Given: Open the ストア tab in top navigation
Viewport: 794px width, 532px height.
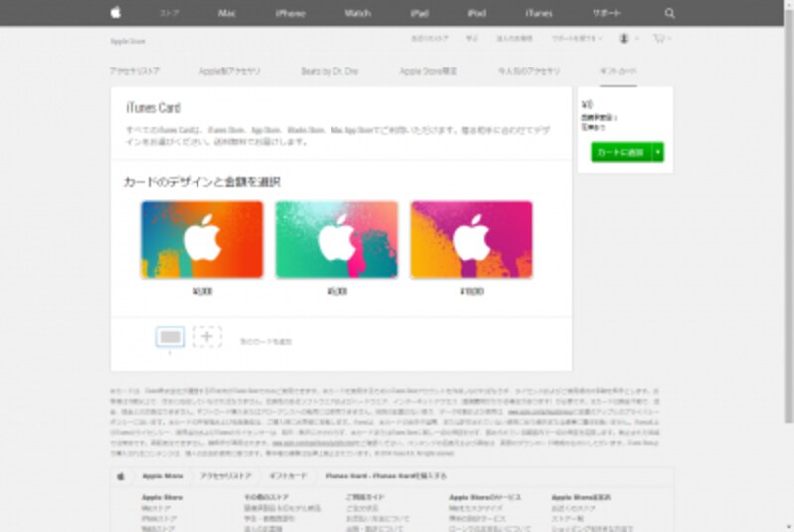Looking at the screenshot, I should [x=169, y=13].
